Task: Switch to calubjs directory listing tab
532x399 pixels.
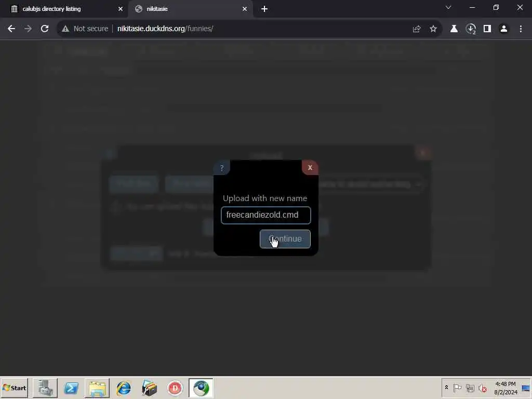Action: [64, 9]
